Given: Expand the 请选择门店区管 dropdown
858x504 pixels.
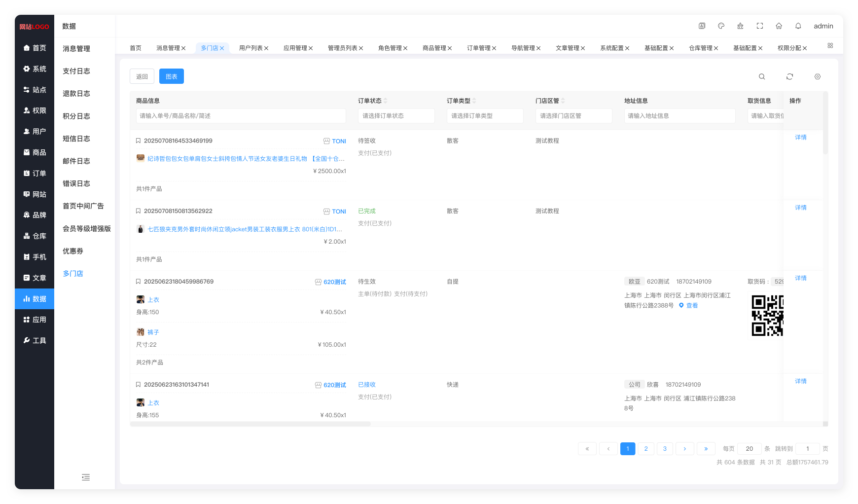Looking at the screenshot, I should [x=573, y=116].
